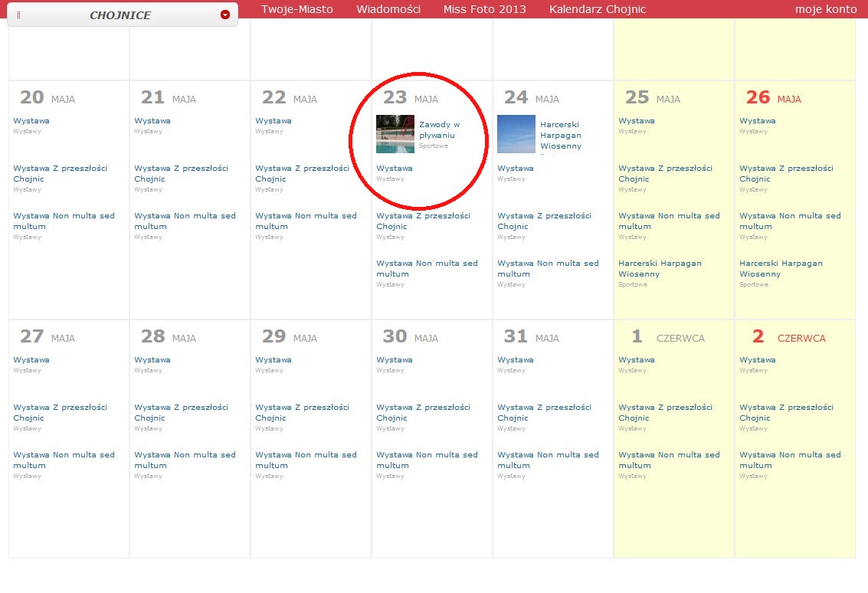868x593 pixels.
Task: Open Wystawa Z przeszłości Chojnic on 1 Czerwca
Action: click(666, 412)
